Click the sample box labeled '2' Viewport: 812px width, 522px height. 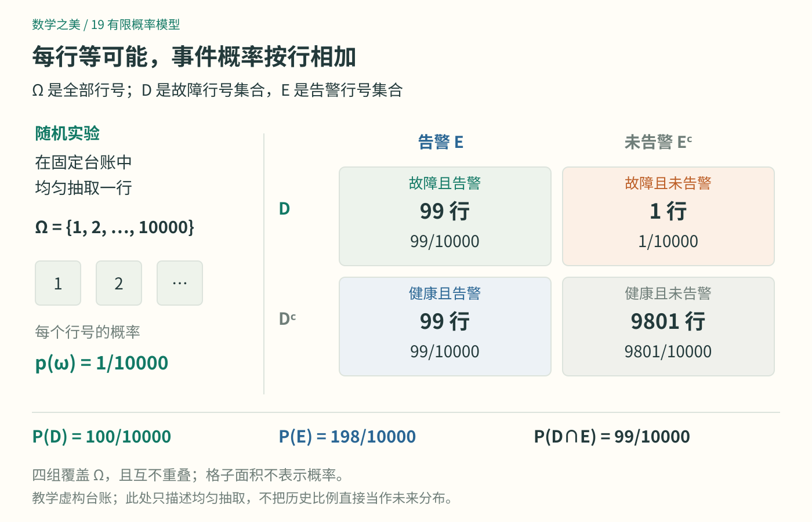click(119, 283)
